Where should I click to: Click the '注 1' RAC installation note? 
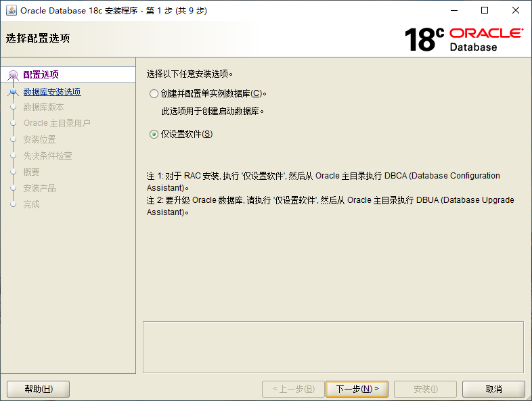click(x=323, y=182)
